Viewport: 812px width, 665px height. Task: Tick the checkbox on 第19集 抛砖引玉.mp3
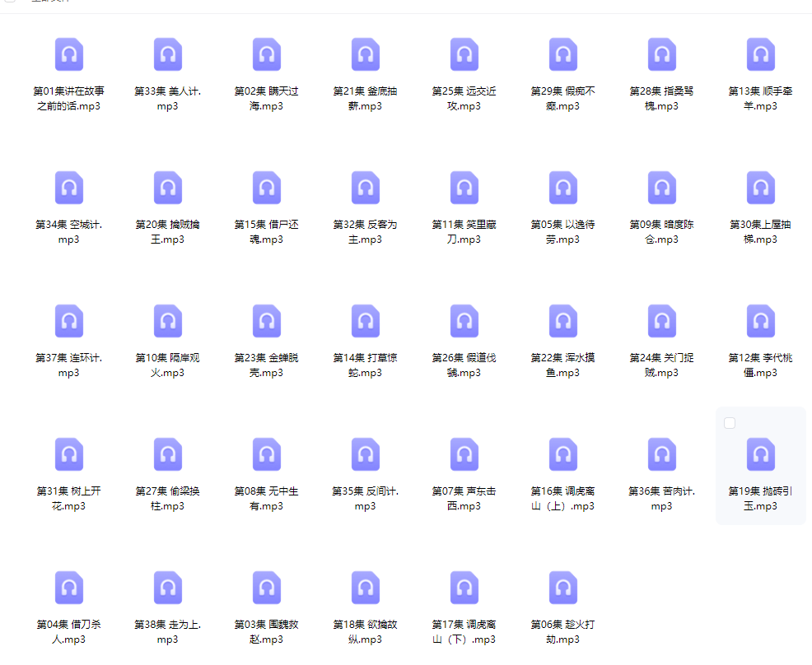pyautogui.click(x=730, y=423)
